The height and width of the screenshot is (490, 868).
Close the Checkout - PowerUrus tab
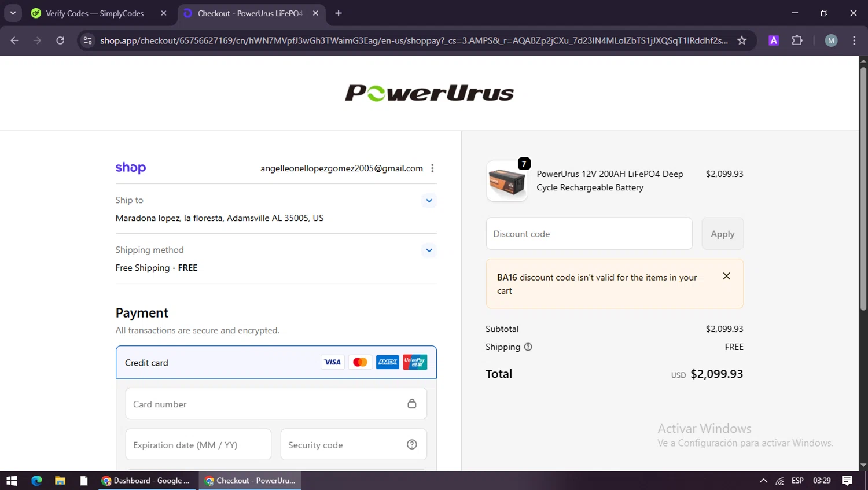pyautogui.click(x=315, y=13)
